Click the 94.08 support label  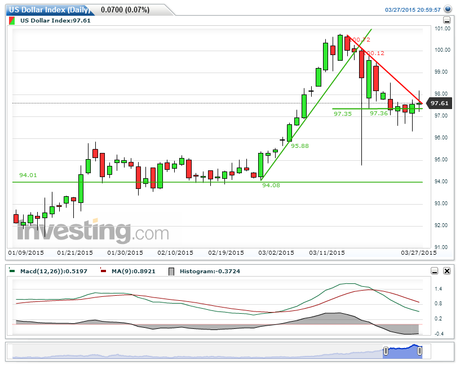271,185
